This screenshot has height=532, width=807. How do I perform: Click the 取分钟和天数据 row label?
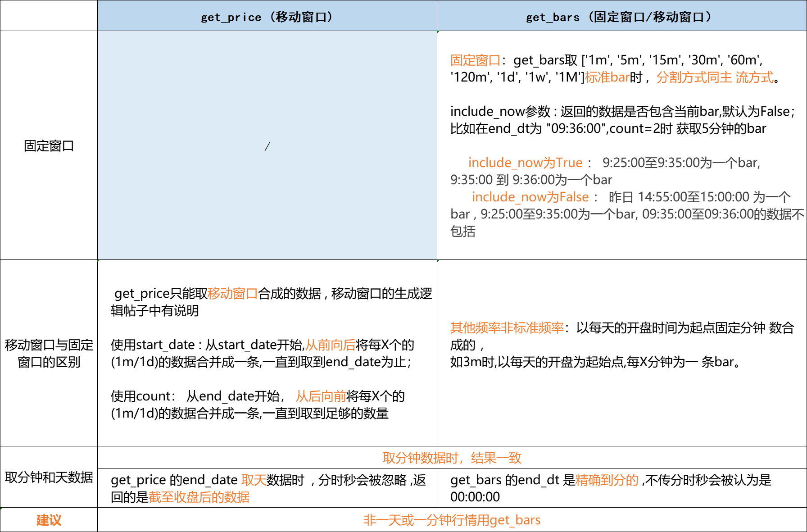(49, 477)
